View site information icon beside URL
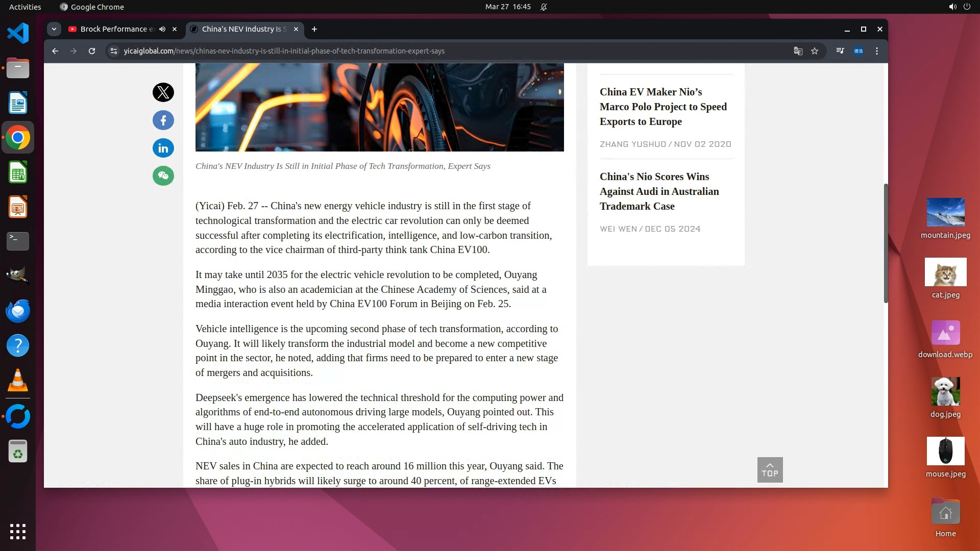This screenshot has height=551, width=980. tap(114, 51)
